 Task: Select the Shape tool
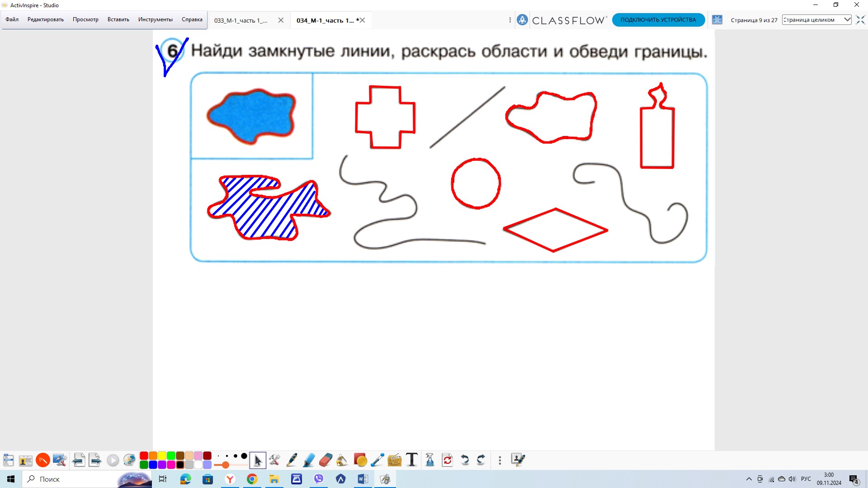tap(360, 460)
